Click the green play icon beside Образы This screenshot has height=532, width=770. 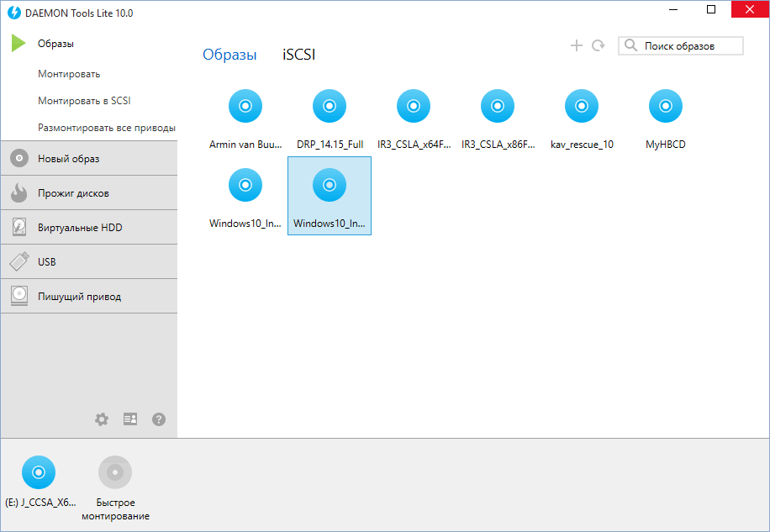click(18, 43)
